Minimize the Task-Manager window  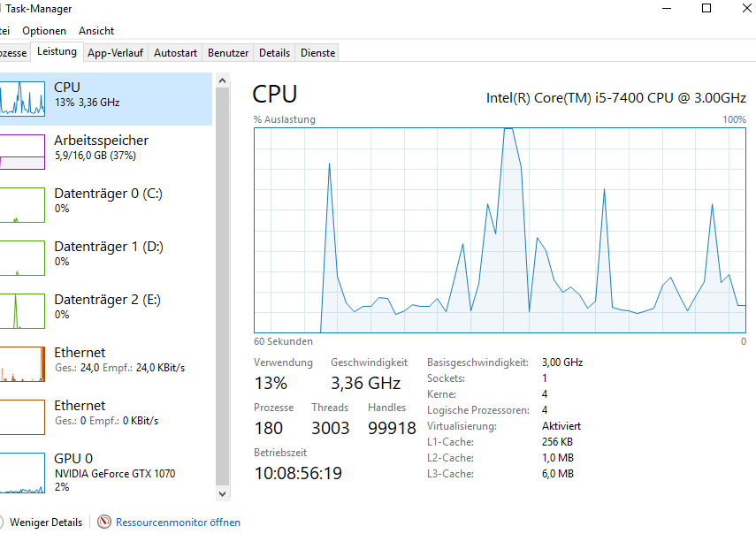[x=667, y=8]
